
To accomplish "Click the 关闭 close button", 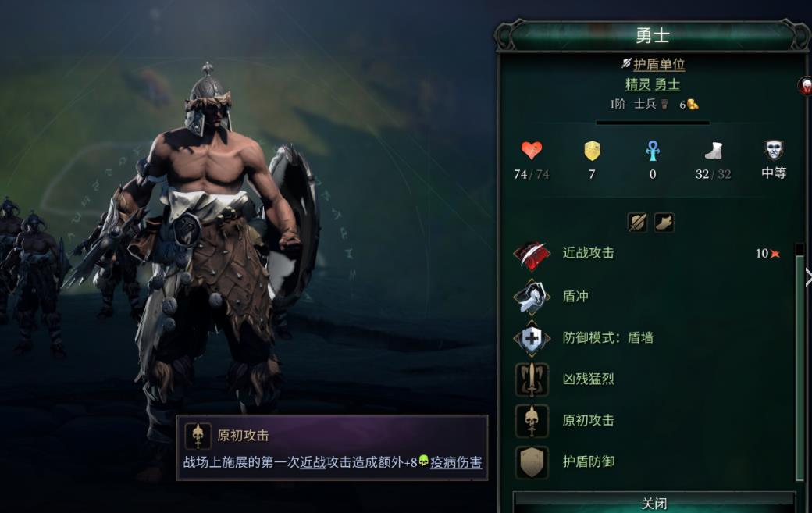I will pos(654,503).
